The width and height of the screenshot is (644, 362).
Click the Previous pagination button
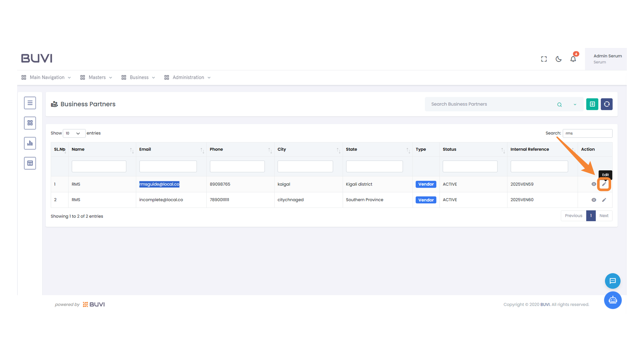[x=573, y=216]
